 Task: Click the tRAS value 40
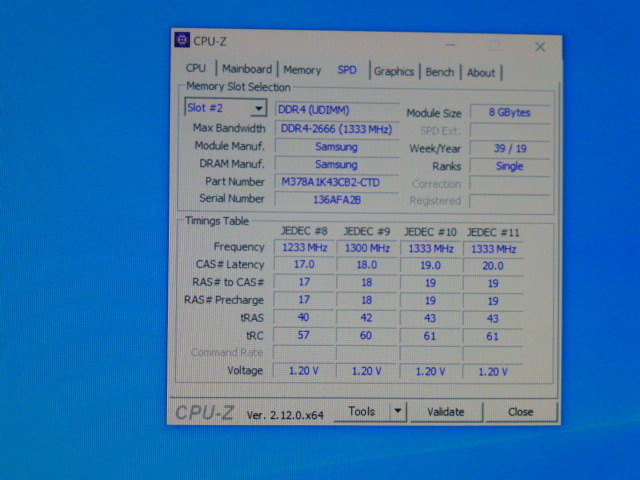pos(304,318)
